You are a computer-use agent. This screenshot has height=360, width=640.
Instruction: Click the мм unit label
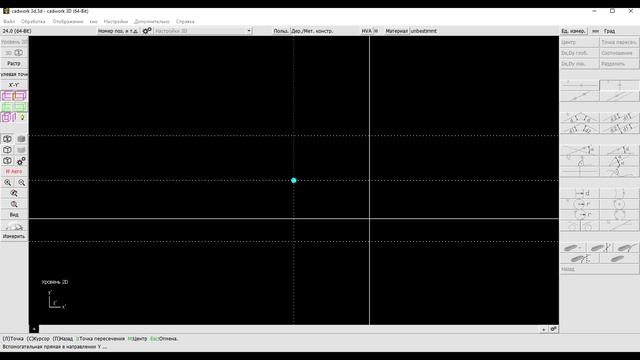click(x=595, y=31)
